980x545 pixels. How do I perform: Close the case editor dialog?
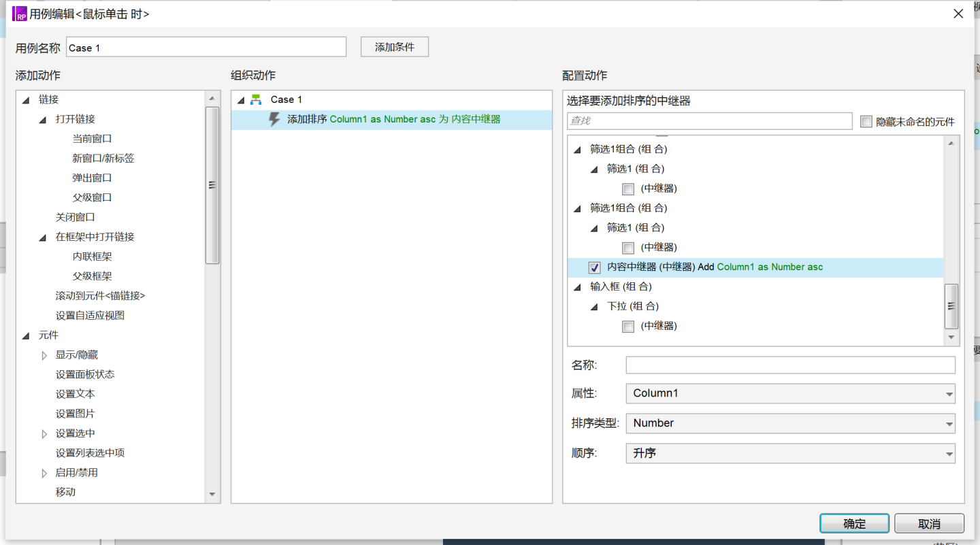tap(958, 14)
